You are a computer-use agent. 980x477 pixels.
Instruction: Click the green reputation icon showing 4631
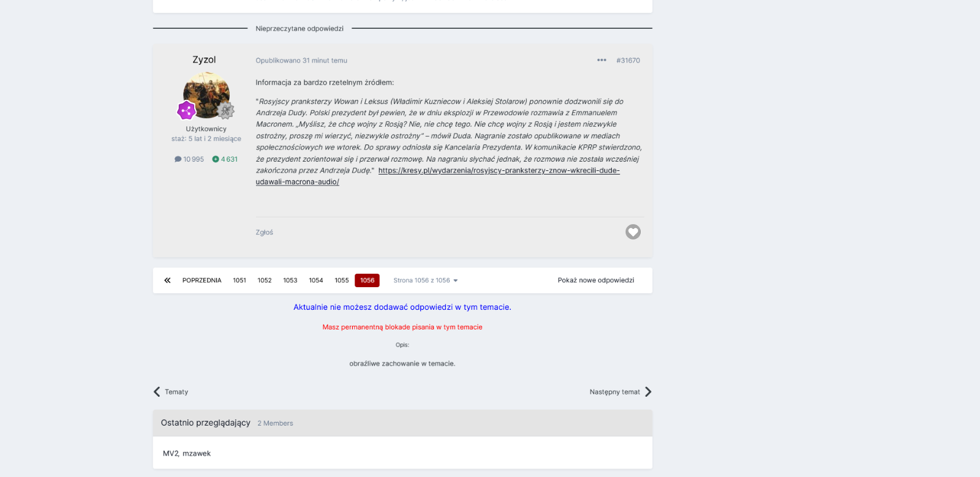pyautogui.click(x=216, y=159)
